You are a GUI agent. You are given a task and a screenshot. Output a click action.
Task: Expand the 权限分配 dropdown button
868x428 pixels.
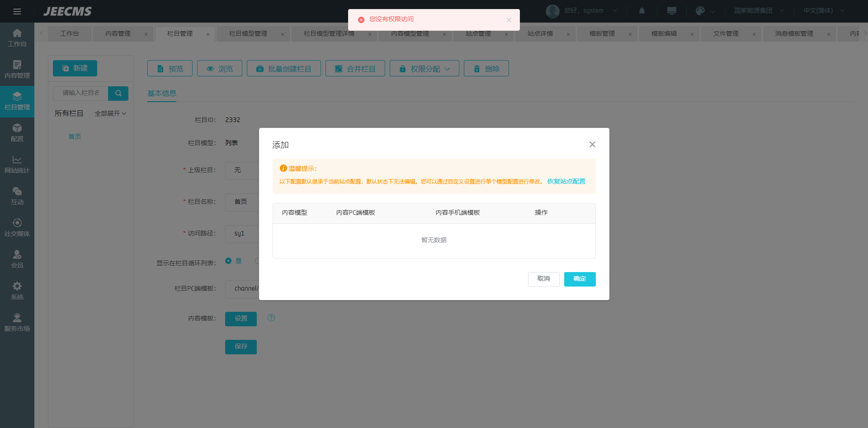point(424,69)
